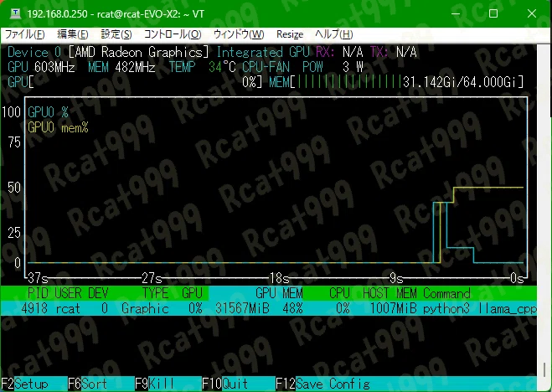Click the DEV column header
The height and width of the screenshot is (392, 552).
coord(98,293)
